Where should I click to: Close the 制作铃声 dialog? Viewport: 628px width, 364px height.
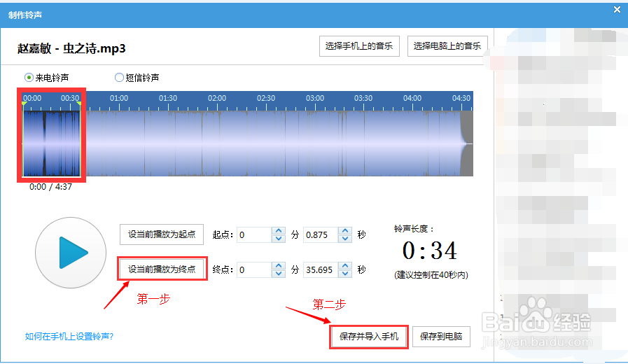click(x=617, y=10)
